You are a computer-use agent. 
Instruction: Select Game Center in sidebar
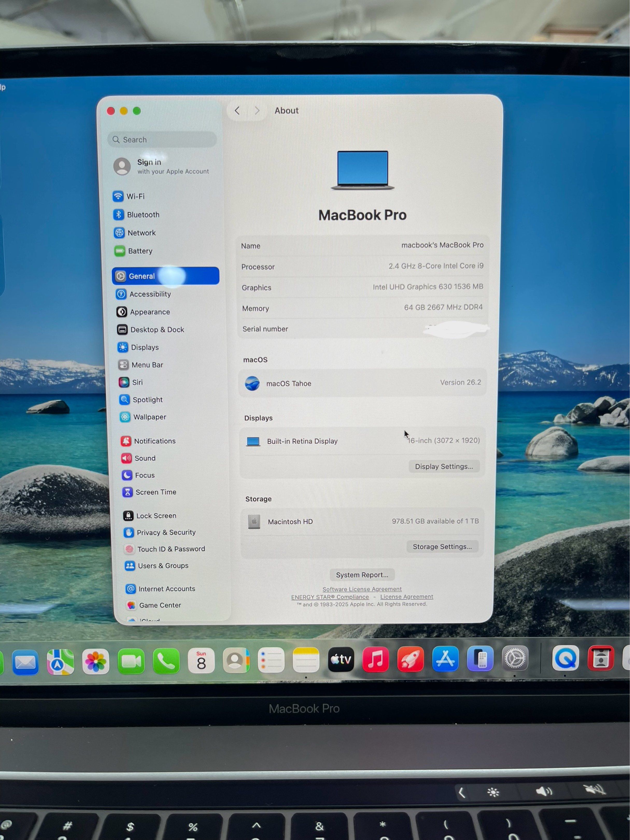pyautogui.click(x=154, y=605)
